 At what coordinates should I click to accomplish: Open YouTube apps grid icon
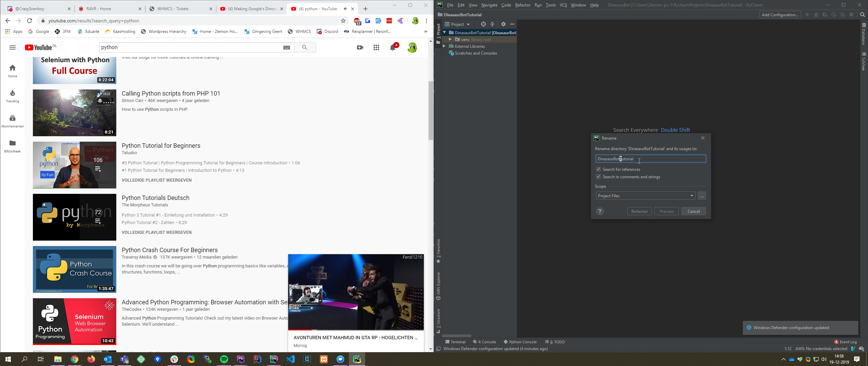coord(376,47)
